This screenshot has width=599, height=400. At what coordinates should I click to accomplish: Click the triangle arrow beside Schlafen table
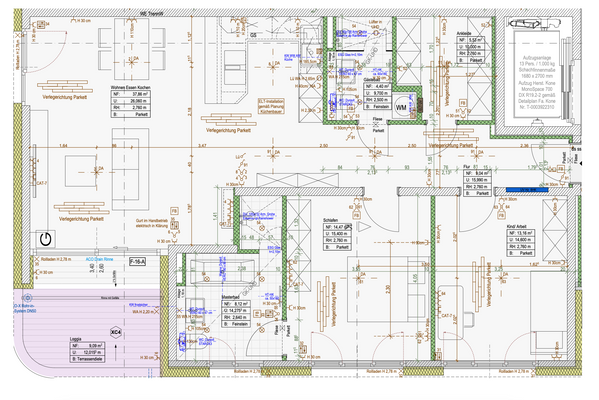pyautogui.click(x=364, y=227)
